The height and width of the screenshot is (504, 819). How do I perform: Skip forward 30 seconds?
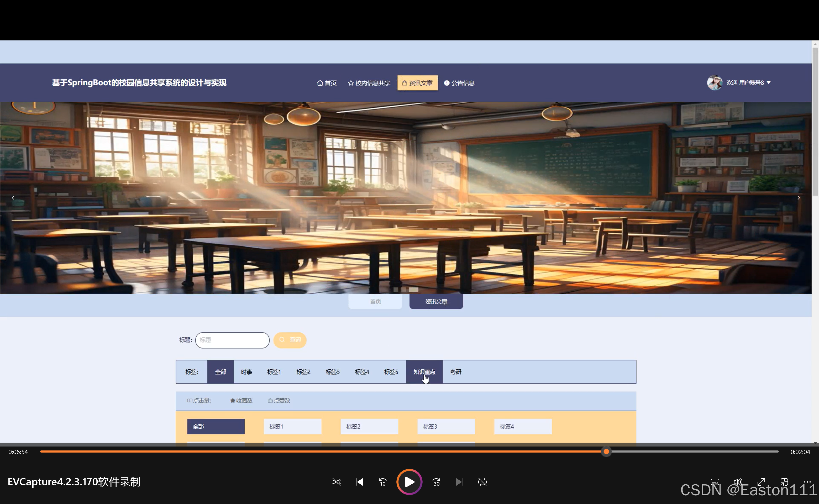436,482
